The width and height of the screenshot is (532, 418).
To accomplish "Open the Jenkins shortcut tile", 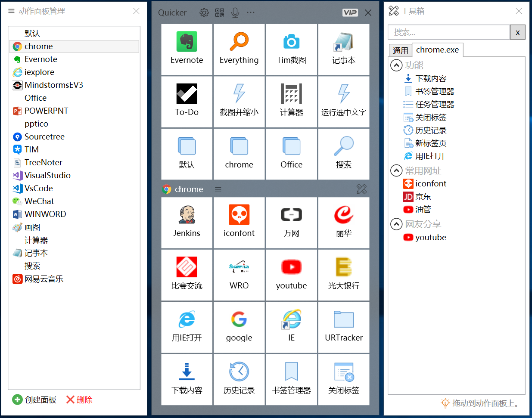I will 187,223.
